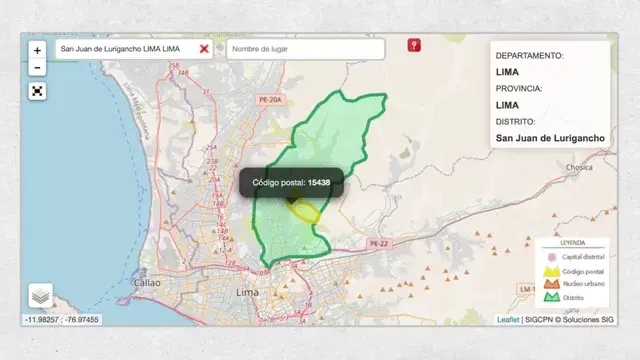Screen dimensions: 640x360
Task: Click the Lima city map label
Action: click(247, 292)
